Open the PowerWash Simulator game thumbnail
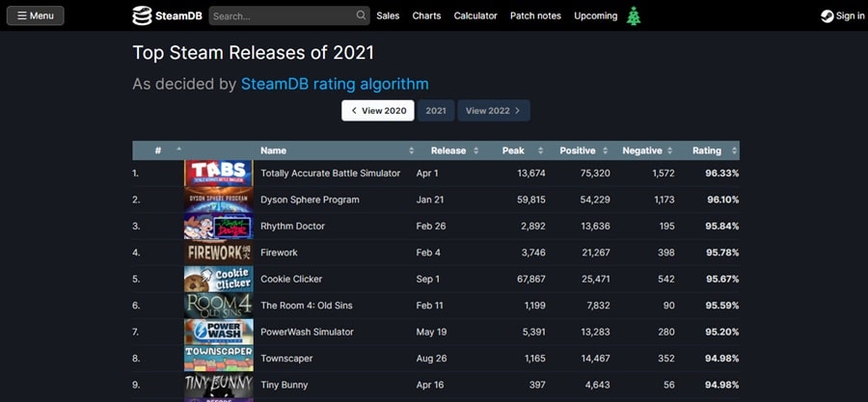The width and height of the screenshot is (868, 402). coord(218,332)
